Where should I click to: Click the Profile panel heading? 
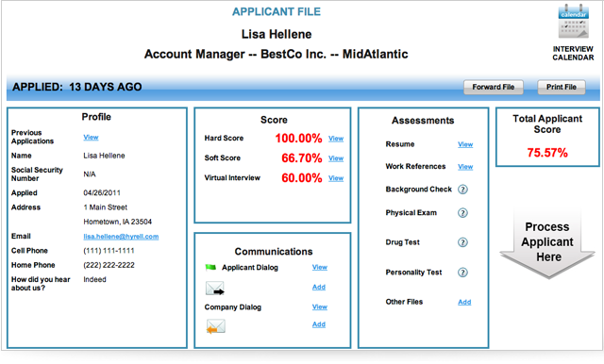(96, 117)
